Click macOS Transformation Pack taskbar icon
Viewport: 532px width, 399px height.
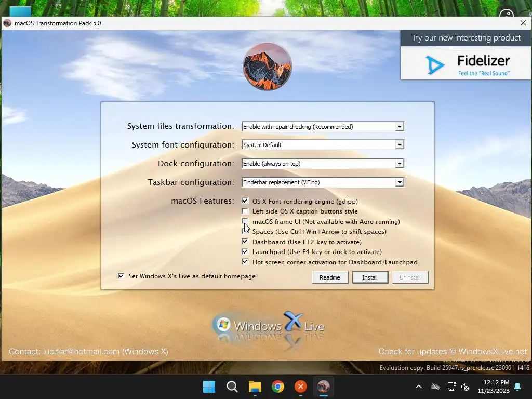[323, 387]
